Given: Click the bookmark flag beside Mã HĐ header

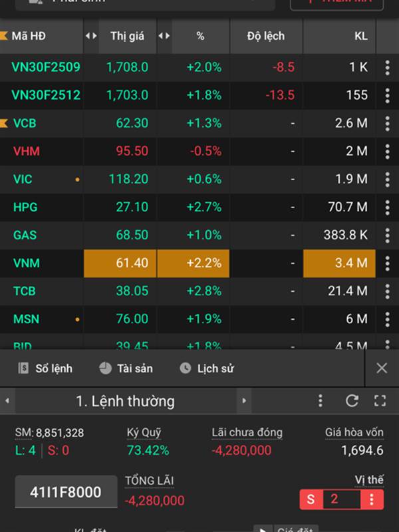Looking at the screenshot, I should tap(4, 36).
